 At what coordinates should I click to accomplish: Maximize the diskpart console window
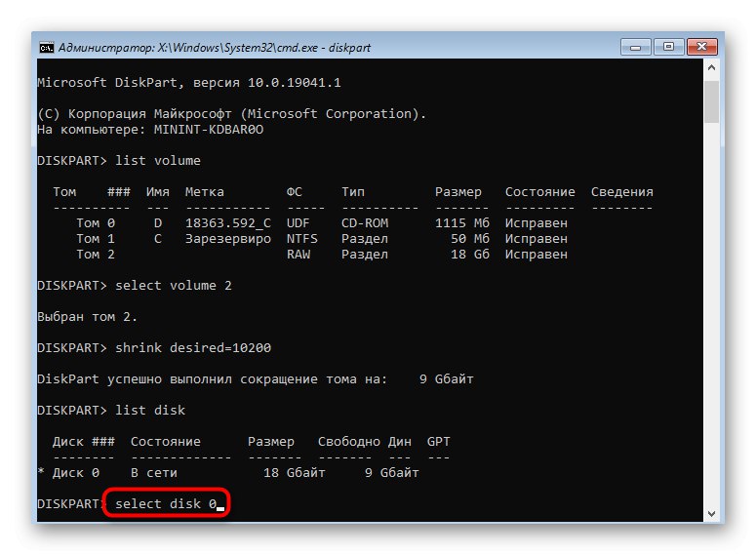(x=668, y=45)
